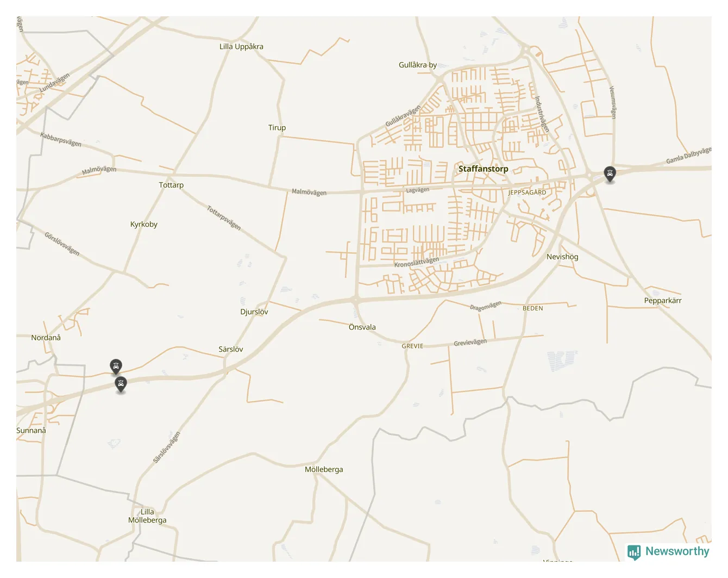This screenshot has height=578, width=728.
Task: Select the JEPPSAGÅRD district label
Action: 527,192
